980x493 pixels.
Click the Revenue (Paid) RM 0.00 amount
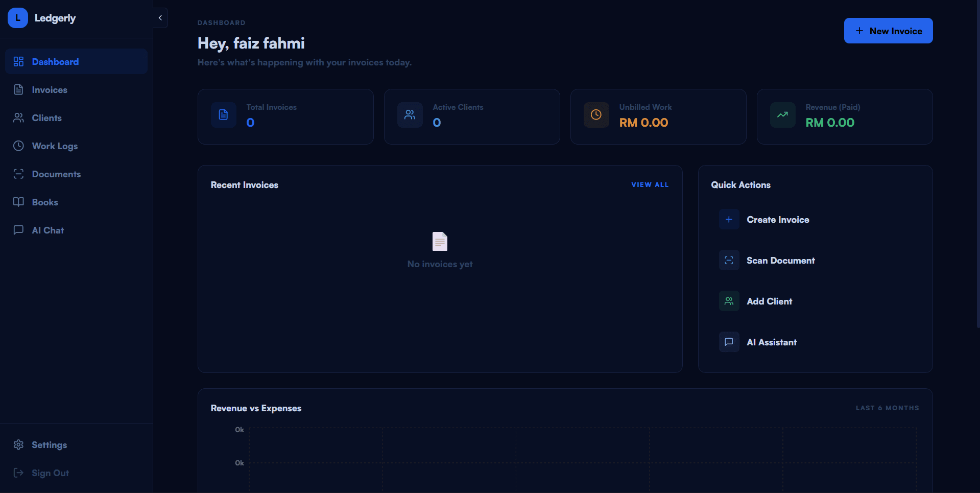pyautogui.click(x=830, y=123)
